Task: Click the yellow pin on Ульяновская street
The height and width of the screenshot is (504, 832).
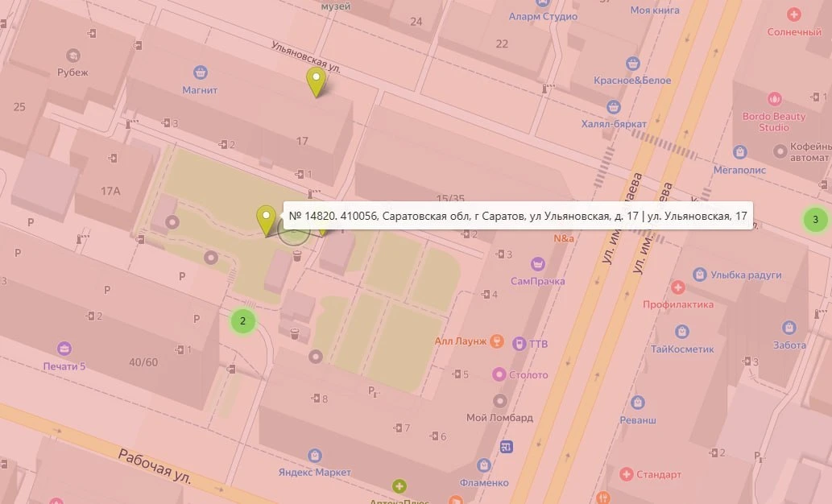Action: [316, 82]
